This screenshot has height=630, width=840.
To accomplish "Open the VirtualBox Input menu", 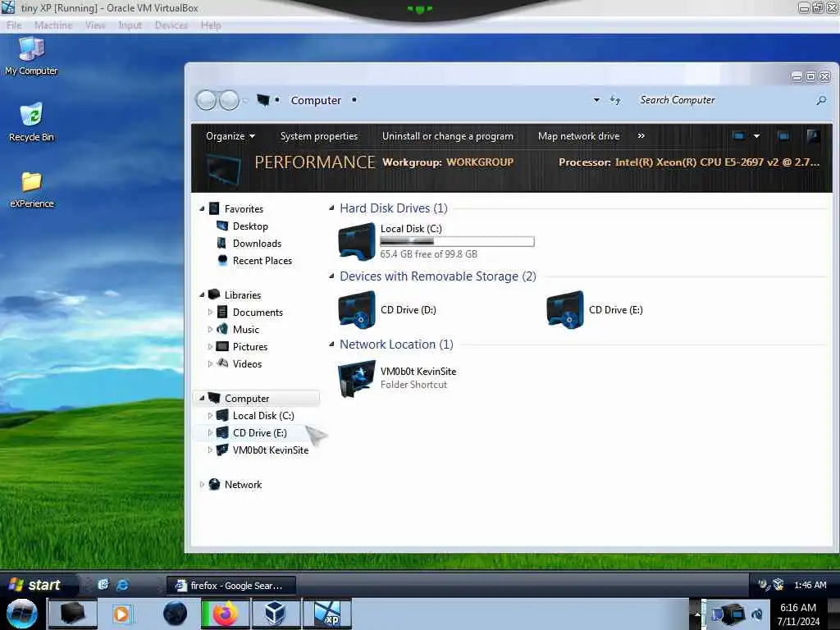I will click(130, 25).
